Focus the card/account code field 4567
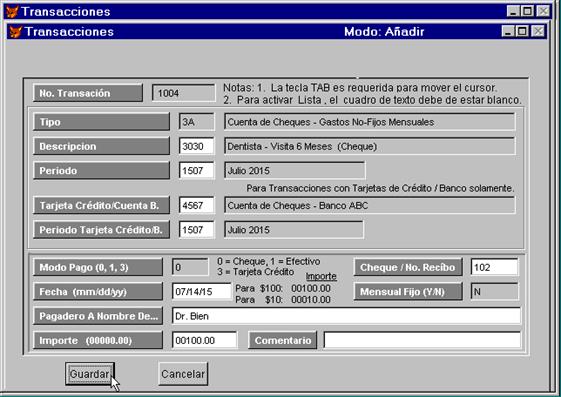The width and height of the screenshot is (561, 397). click(x=197, y=206)
